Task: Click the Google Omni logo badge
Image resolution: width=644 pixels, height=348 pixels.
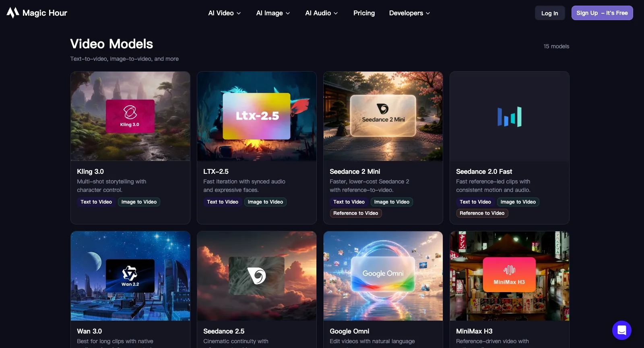Action: [x=383, y=274]
